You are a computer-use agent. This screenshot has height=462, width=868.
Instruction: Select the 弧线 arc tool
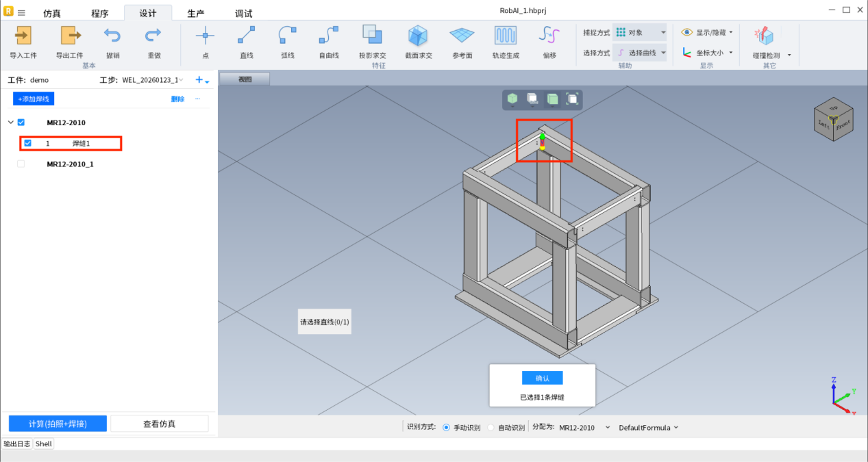pyautogui.click(x=288, y=36)
